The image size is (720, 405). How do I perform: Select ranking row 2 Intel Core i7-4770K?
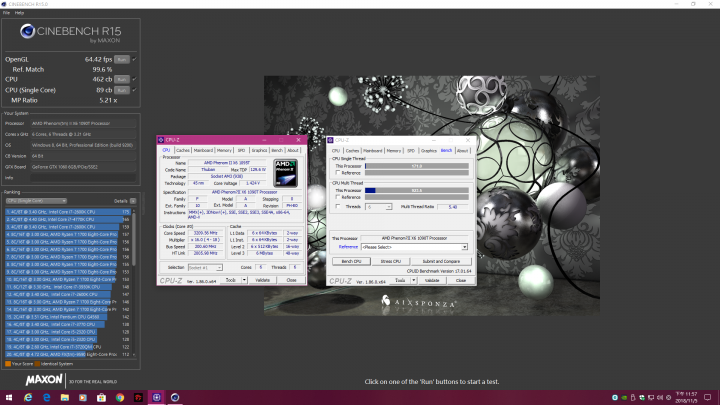(x=68, y=219)
